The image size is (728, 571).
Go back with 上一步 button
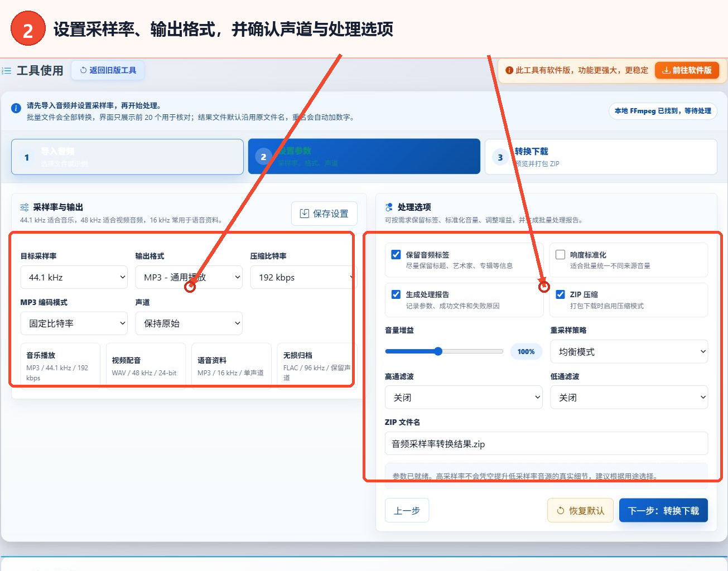pos(407,510)
